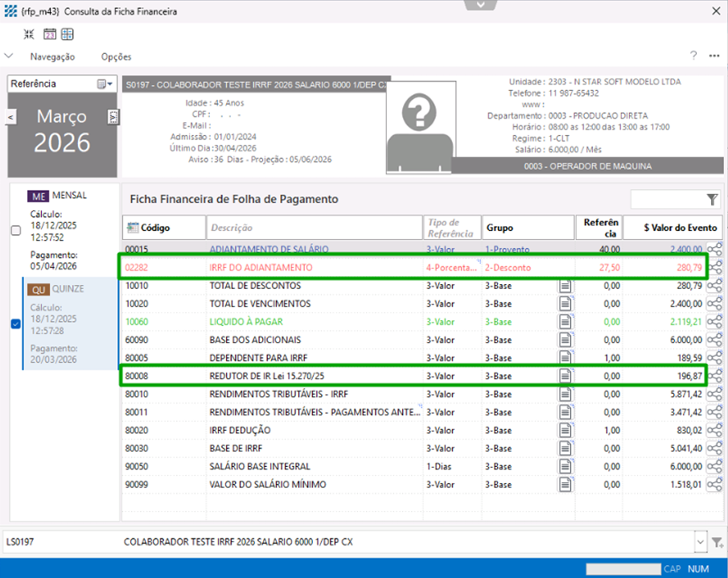The image size is (728, 578).
Task: Click the filter funnel above the table
Action: click(x=712, y=200)
